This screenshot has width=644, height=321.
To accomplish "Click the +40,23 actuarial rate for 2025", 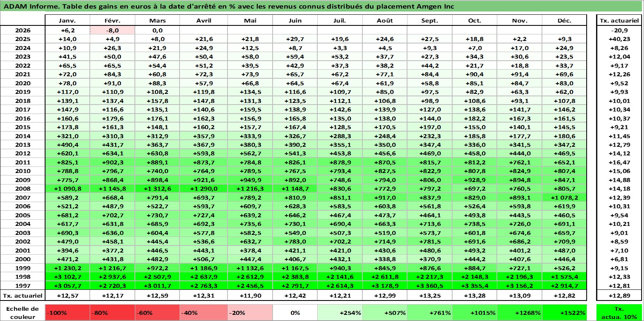I will click(x=619, y=39).
